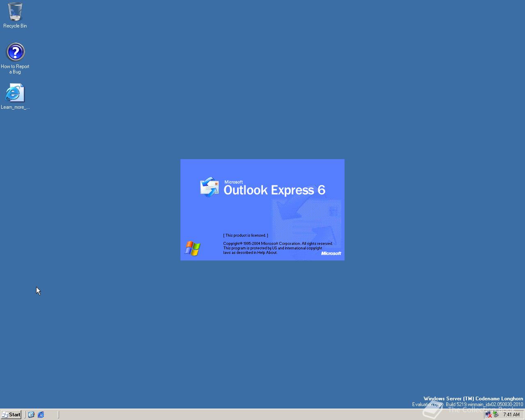Image resolution: width=525 pixels, height=420 pixels.
Task: Open the Start menu
Action: tap(11, 415)
